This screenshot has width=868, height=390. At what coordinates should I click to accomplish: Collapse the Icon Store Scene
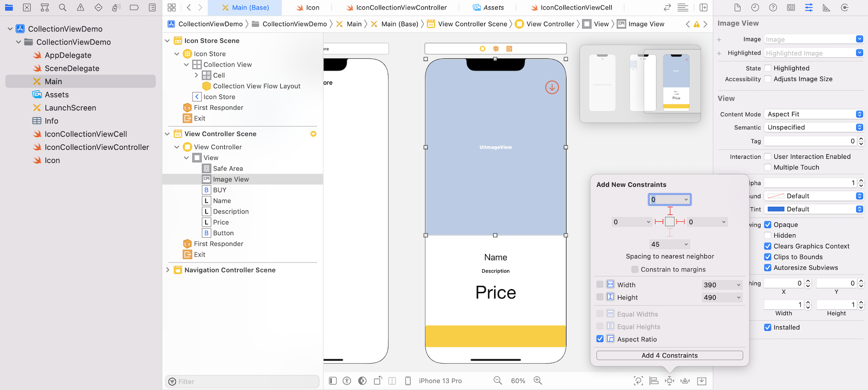pyautogui.click(x=167, y=41)
